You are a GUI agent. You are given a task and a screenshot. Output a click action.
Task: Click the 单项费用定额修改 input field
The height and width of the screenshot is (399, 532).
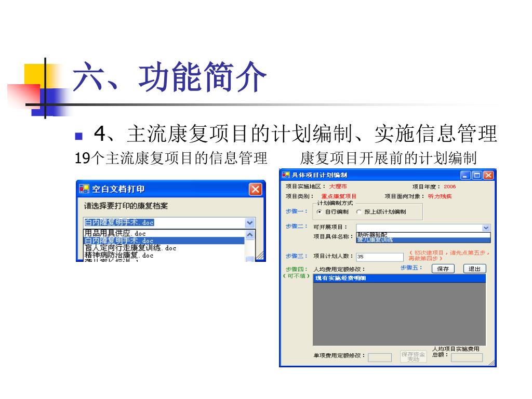click(x=380, y=357)
